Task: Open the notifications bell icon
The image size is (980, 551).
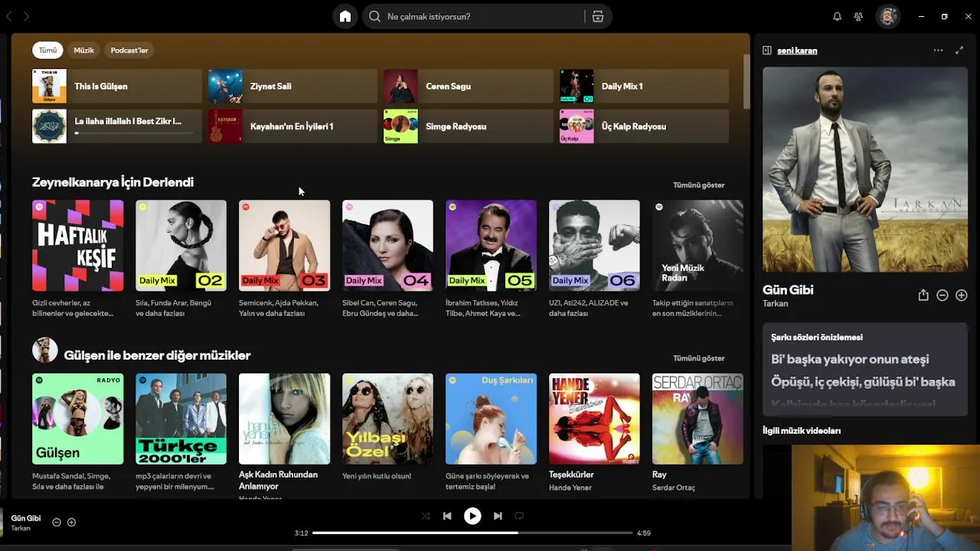Action: 837,16
